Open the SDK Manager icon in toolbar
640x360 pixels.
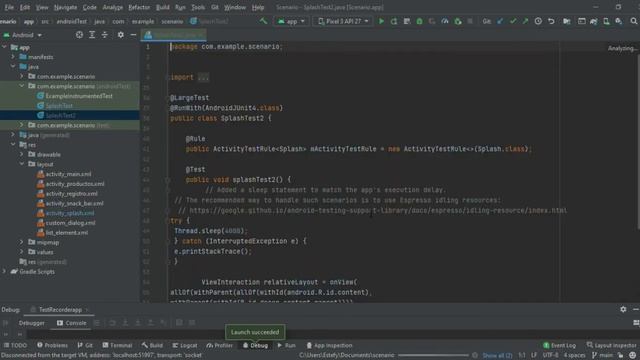[x=619, y=21]
